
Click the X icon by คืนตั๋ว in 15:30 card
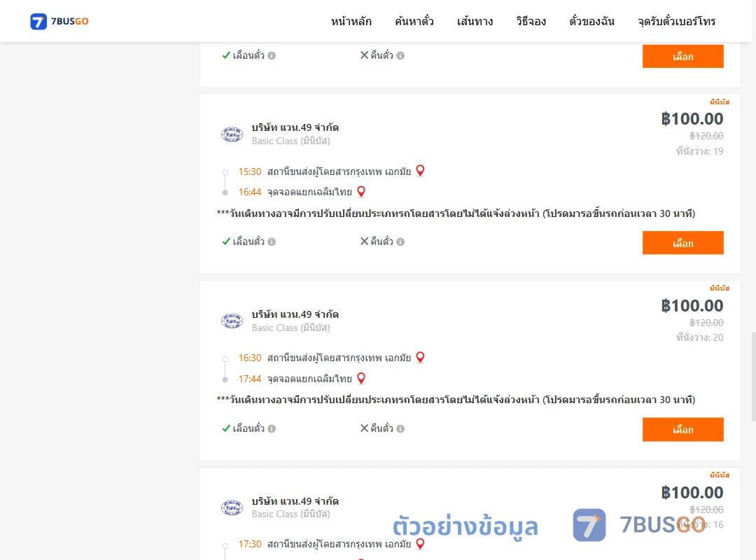[365, 241]
